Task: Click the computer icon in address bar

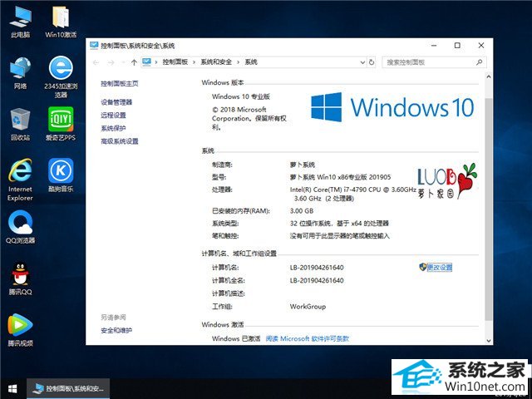Action: [x=146, y=62]
